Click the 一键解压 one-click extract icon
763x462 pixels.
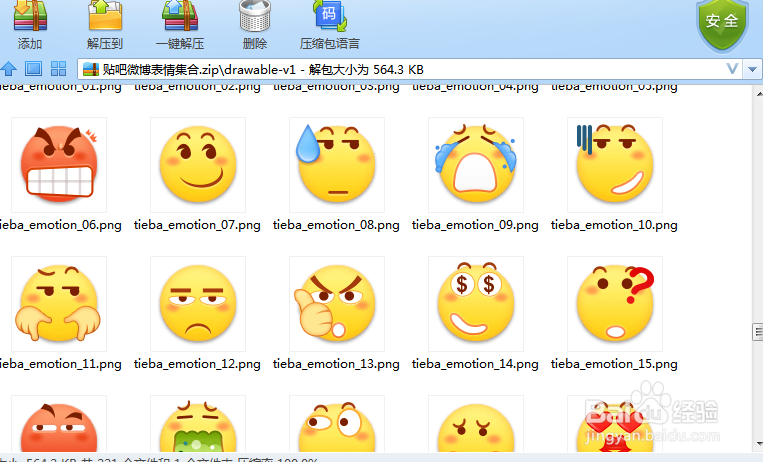coord(180,17)
